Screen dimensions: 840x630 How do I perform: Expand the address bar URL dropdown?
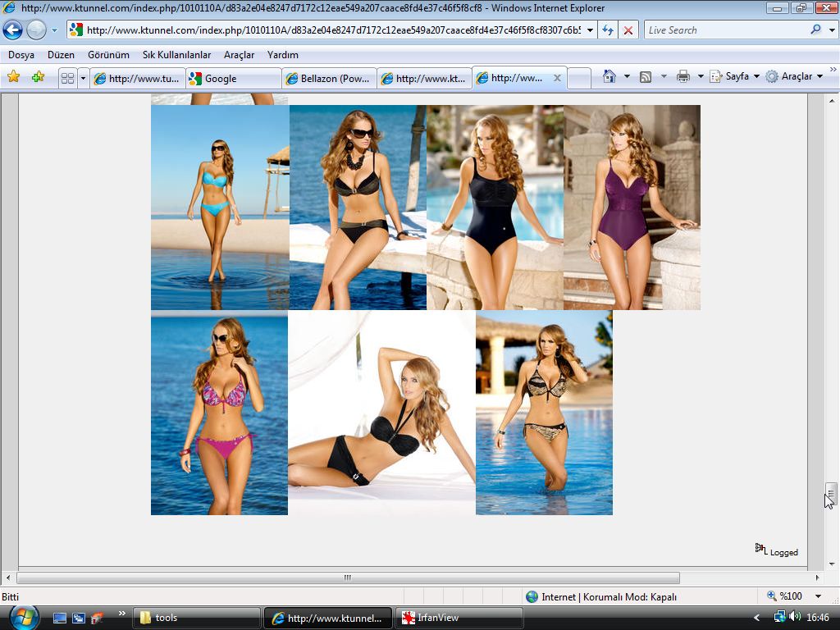click(591, 30)
